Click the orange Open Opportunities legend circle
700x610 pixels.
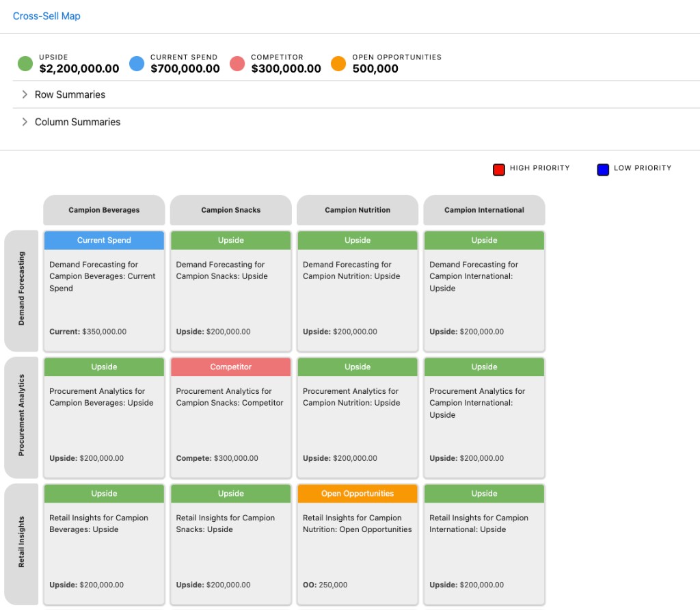[338, 64]
